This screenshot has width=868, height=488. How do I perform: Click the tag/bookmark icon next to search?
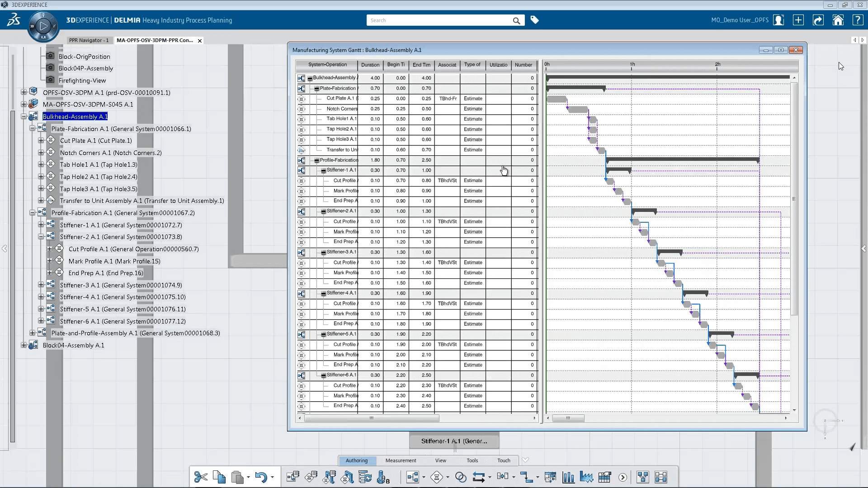point(534,20)
